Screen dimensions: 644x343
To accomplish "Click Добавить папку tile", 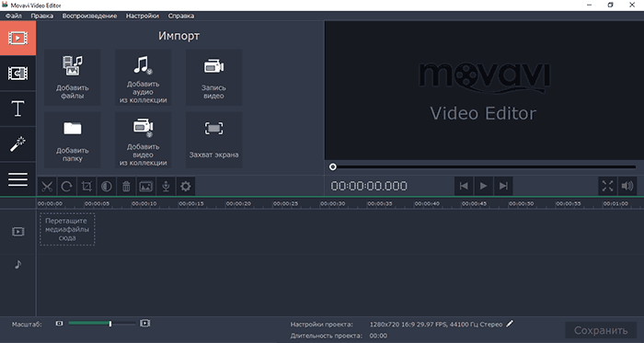I will click(x=73, y=141).
